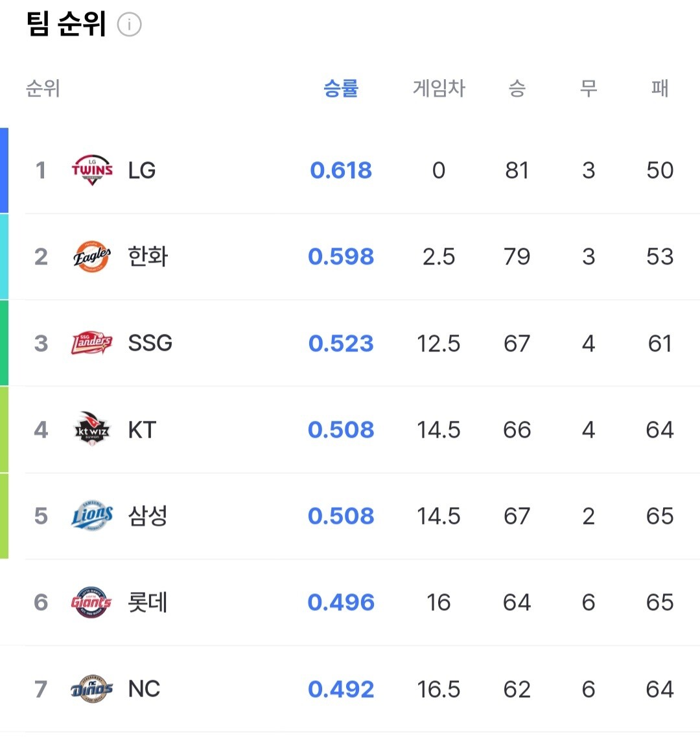The height and width of the screenshot is (738, 700).
Task: Click the info icon beside 팀 순위
Action: [130, 25]
